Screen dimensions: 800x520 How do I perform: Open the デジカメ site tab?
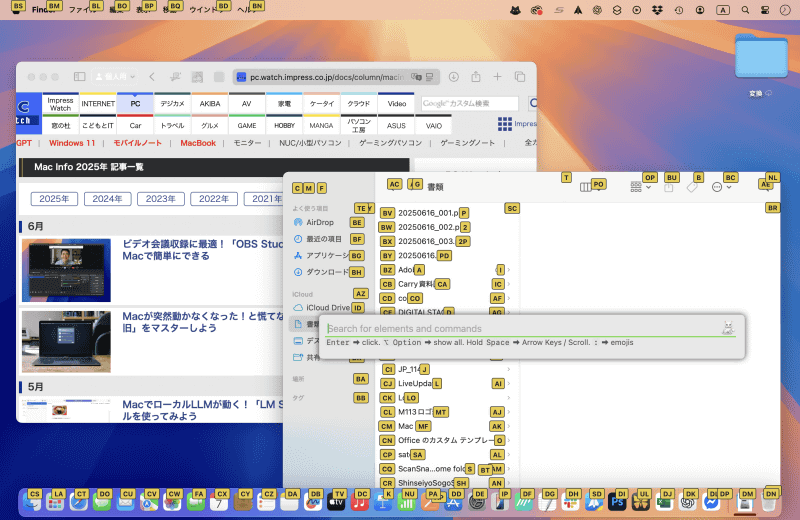click(x=172, y=104)
